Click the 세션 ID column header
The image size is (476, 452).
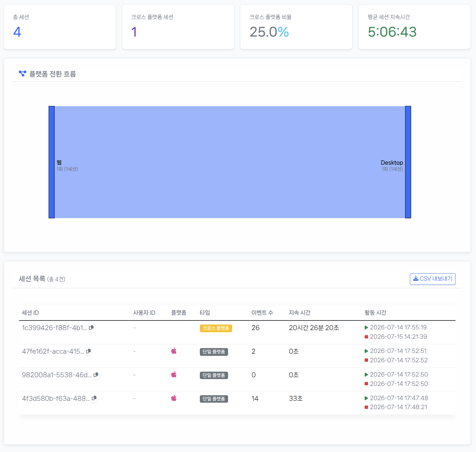click(x=30, y=313)
